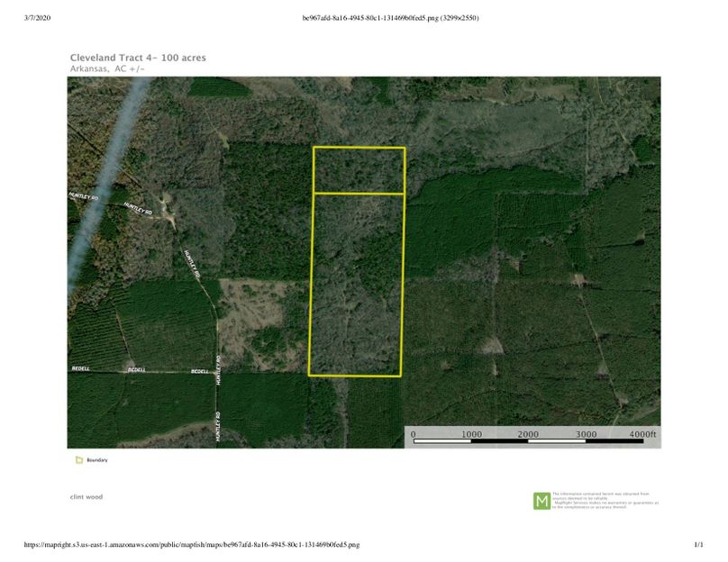Viewport: 728px width, 562px height.
Task: Click the Cleveland Tract 4 map title
Action: 138,58
